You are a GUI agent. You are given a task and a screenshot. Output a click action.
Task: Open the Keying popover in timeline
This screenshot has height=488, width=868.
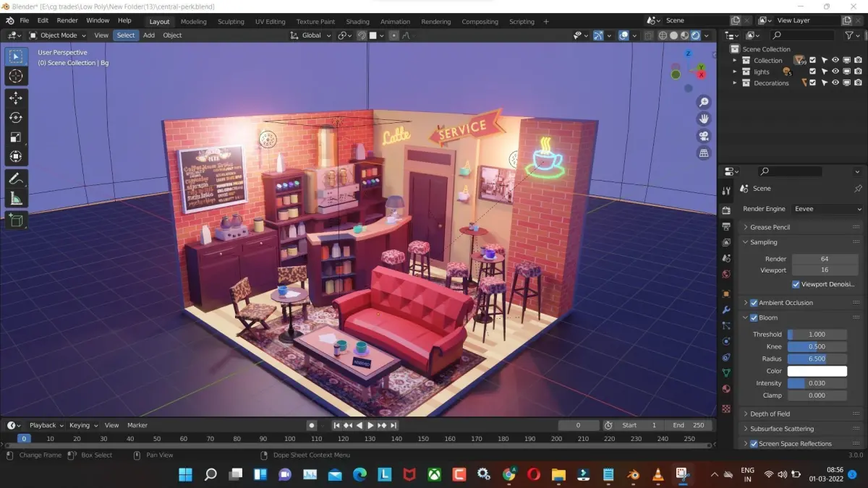tap(82, 425)
